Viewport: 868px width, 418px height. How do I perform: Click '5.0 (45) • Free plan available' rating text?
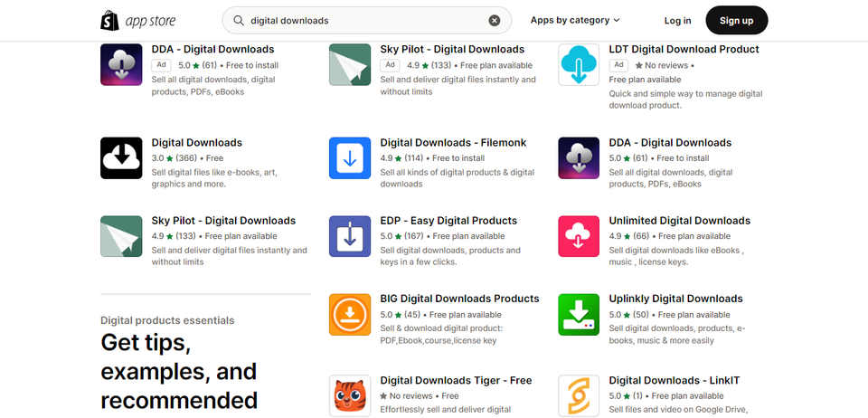coord(440,315)
